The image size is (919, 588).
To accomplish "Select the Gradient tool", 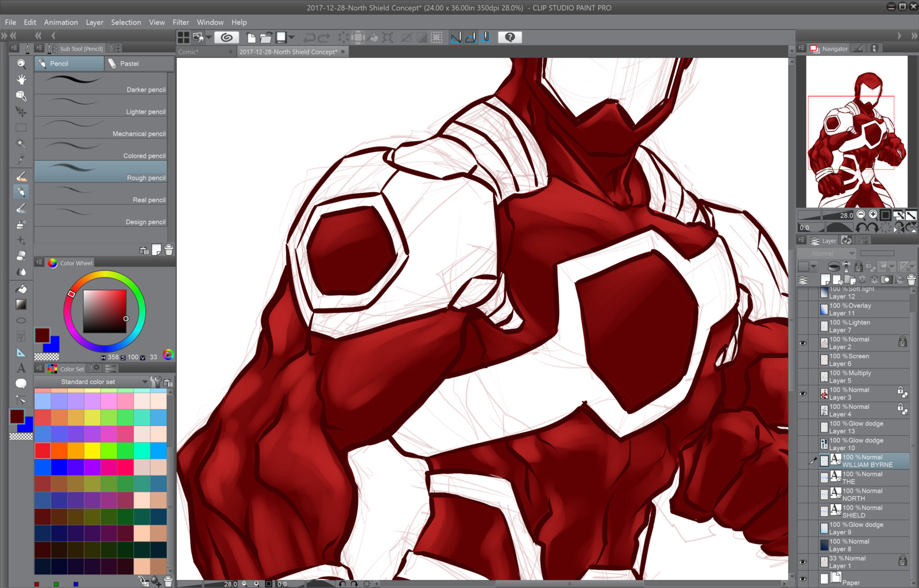I will pyautogui.click(x=21, y=304).
